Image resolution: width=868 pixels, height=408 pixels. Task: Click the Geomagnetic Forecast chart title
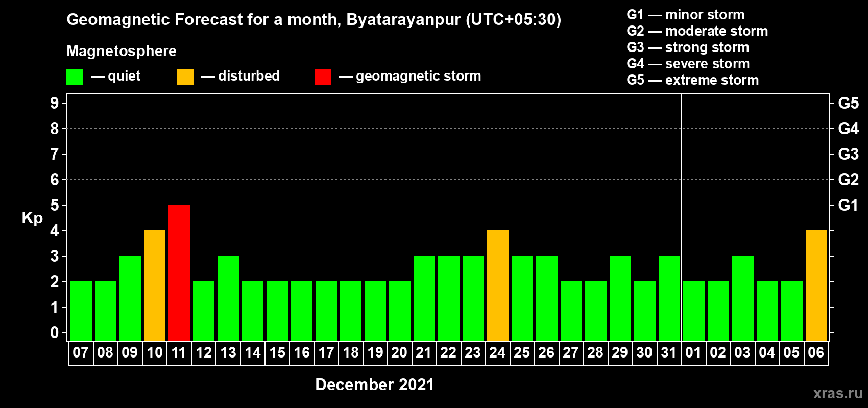314,20
